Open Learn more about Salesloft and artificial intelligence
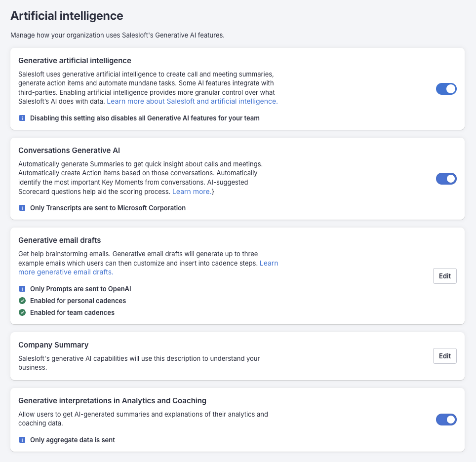Screen dimensions: 476x462 pyautogui.click(x=192, y=101)
